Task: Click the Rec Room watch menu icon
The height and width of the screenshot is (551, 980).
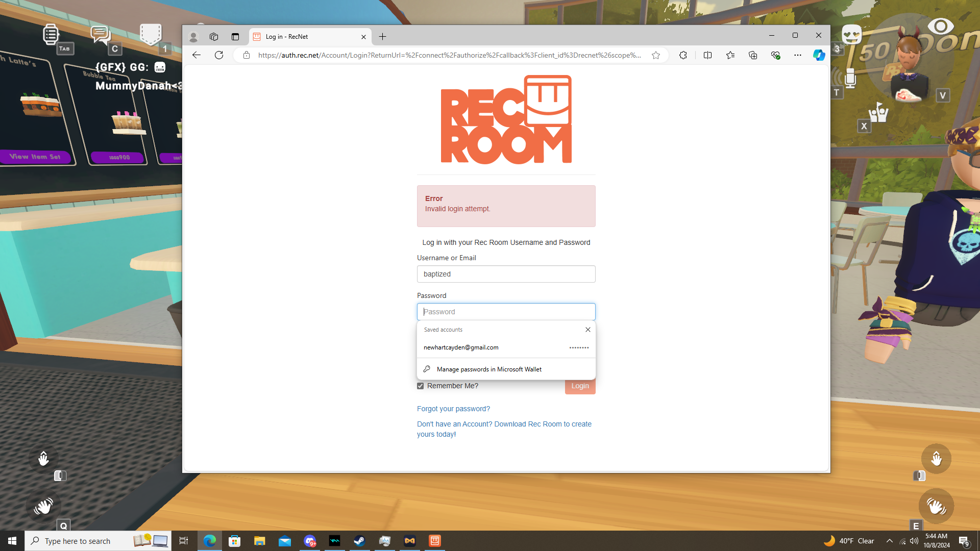Action: point(51,35)
